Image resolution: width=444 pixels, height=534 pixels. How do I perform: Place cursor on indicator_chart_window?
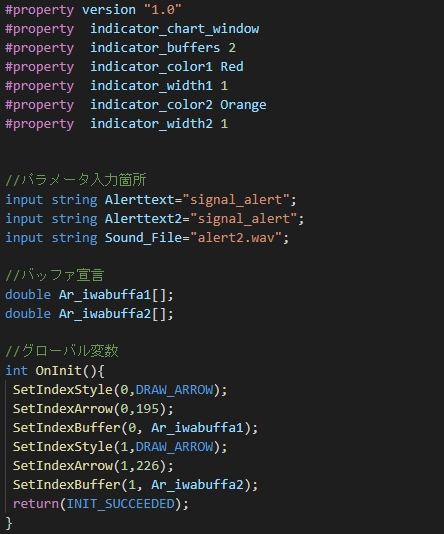175,29
